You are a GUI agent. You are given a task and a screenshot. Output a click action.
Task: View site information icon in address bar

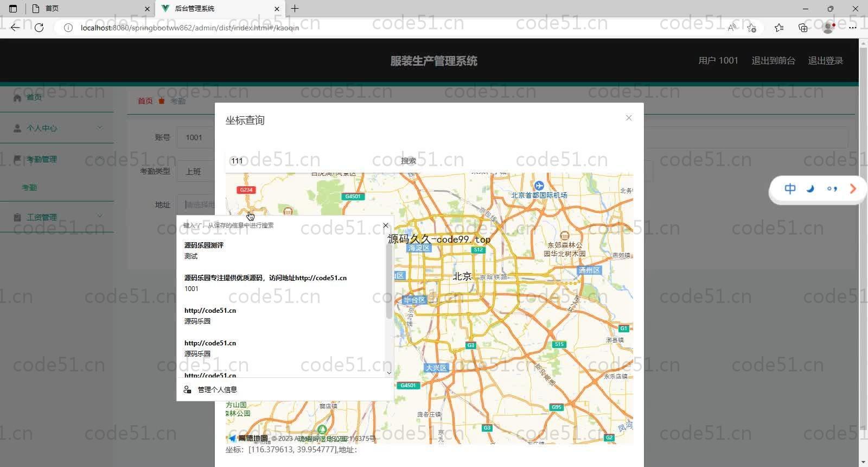(68, 28)
